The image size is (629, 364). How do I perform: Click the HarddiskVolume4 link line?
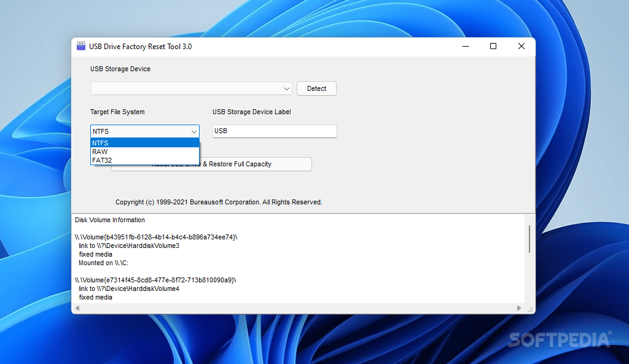[129, 288]
